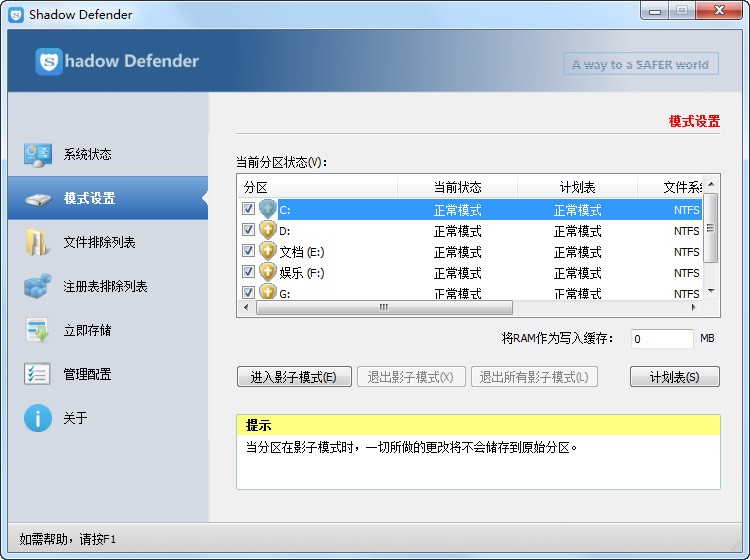The width and height of the screenshot is (750, 560).
Task: Click the shield icon for 文档 (E:)
Action: [x=268, y=252]
